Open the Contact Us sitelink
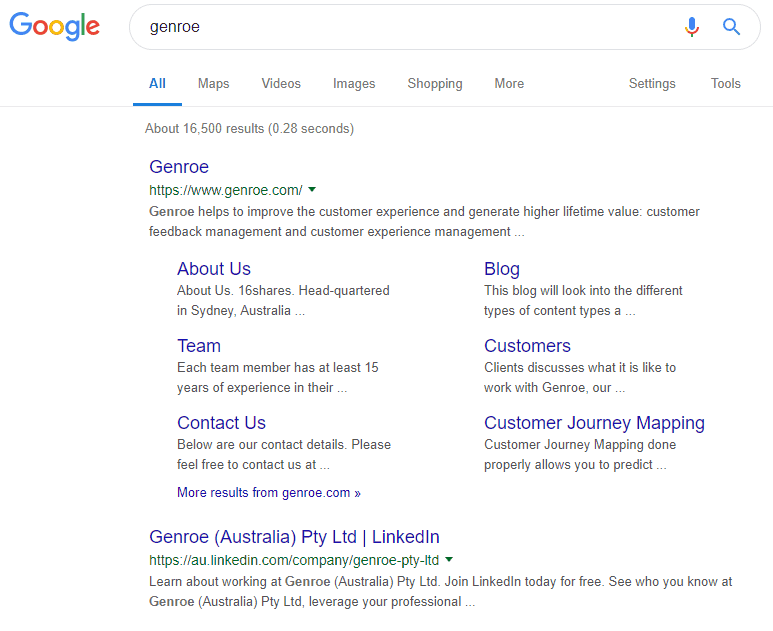This screenshot has width=773, height=631. coord(221,422)
